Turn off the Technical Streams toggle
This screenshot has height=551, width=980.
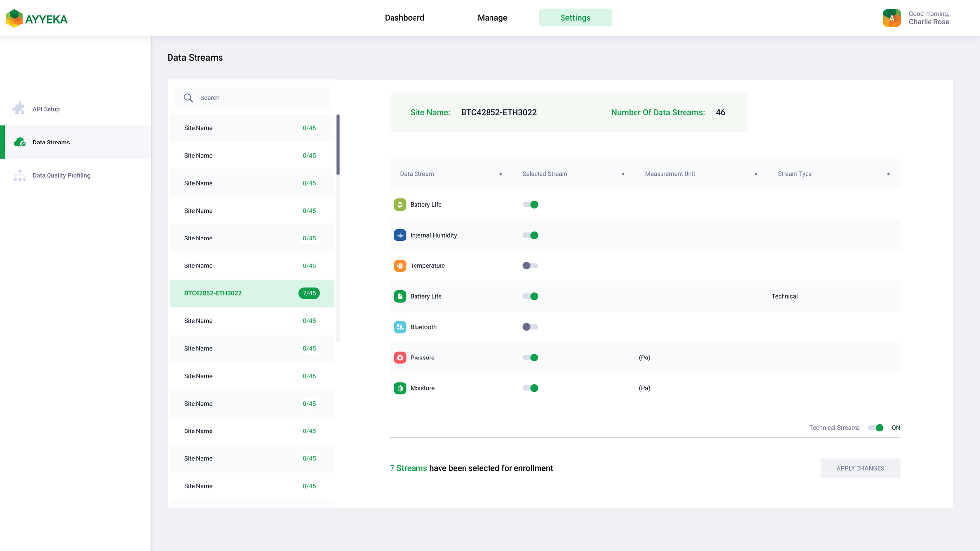point(876,428)
